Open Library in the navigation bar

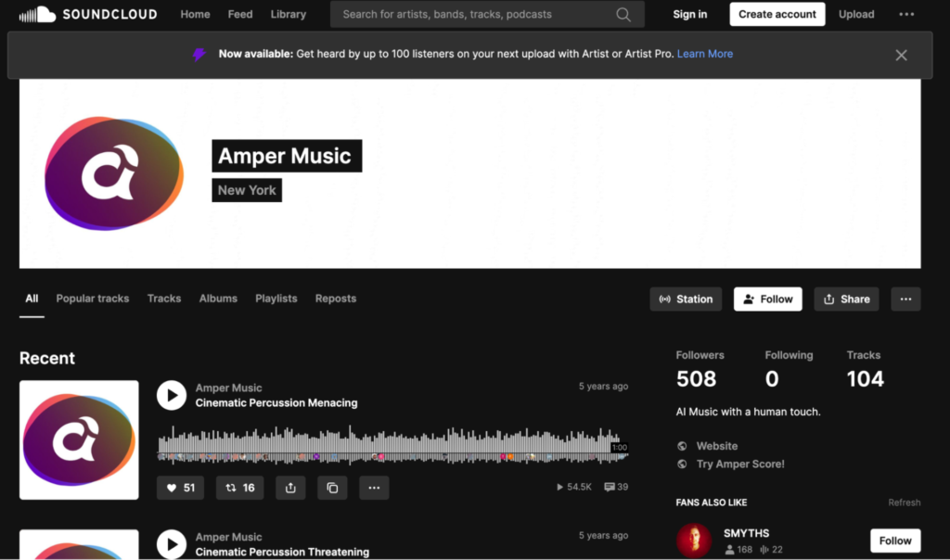point(289,14)
